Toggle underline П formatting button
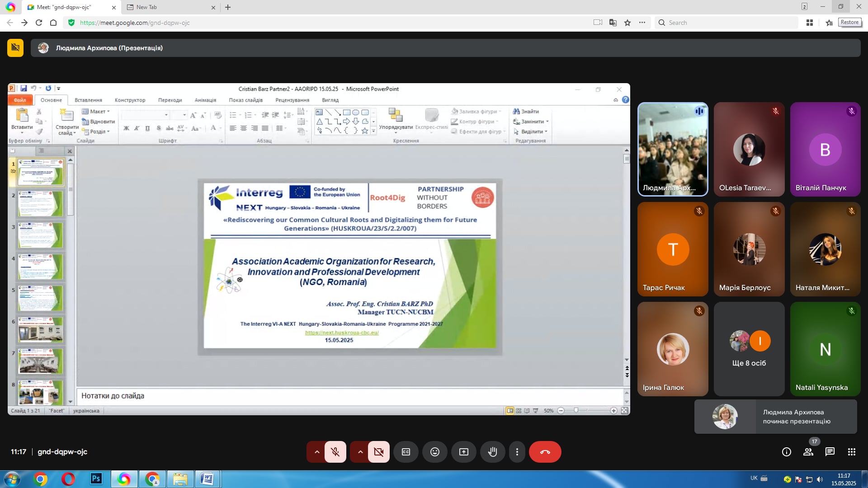This screenshot has height=488, width=868. [x=147, y=128]
